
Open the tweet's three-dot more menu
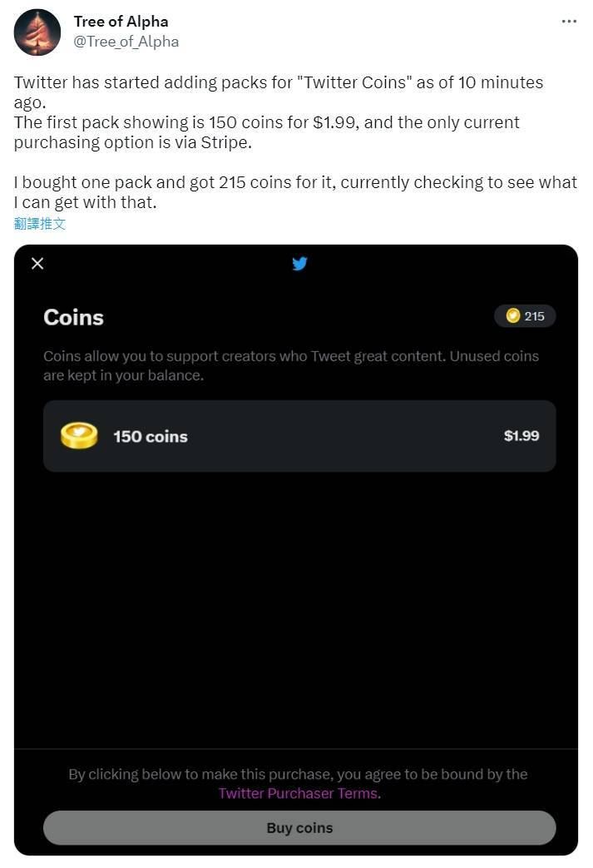[x=569, y=22]
